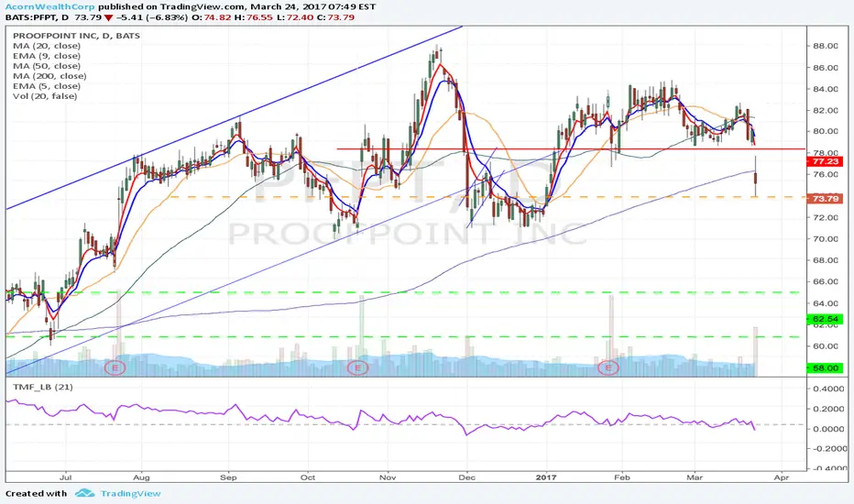Click the 2017 label on time axis
Screen dimensions: 854x504
(x=546, y=477)
